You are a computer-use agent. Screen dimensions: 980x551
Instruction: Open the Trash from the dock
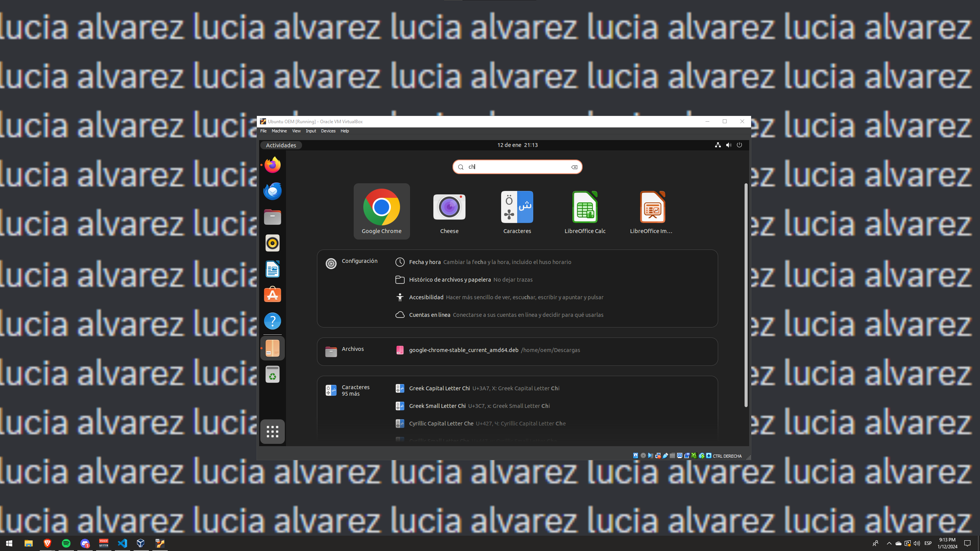click(272, 374)
